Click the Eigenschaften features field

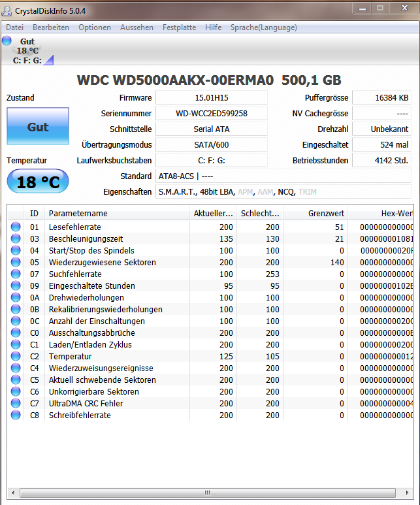283,192
